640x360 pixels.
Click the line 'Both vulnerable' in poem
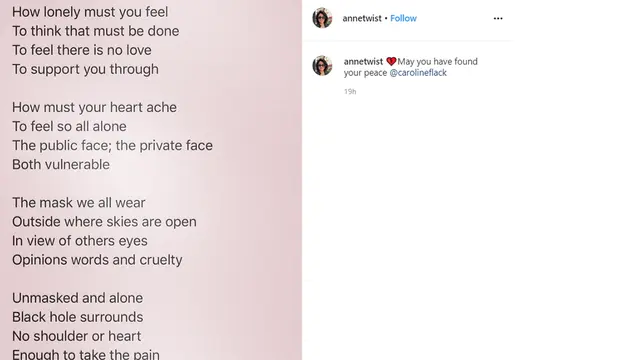coord(61,164)
